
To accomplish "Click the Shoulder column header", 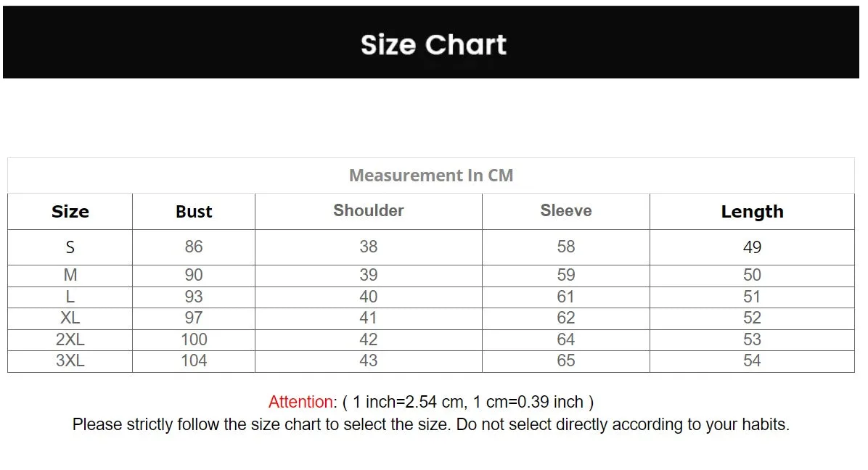I will coord(369,210).
